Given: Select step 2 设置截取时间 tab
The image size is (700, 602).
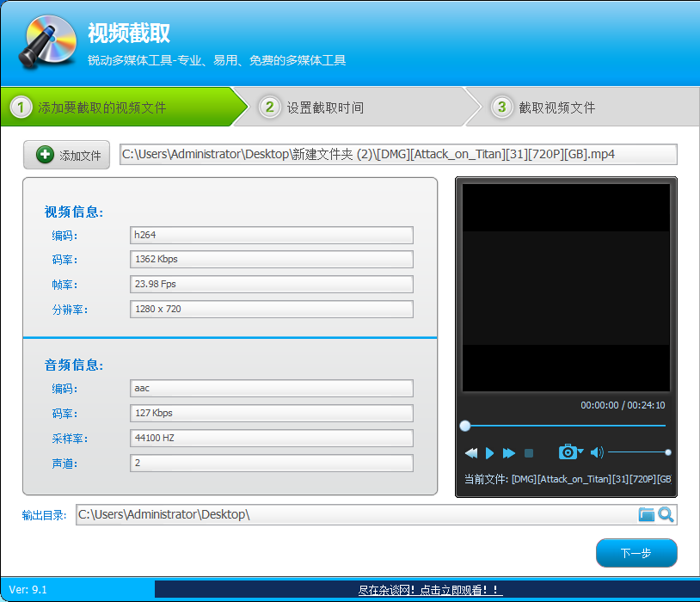Looking at the screenshot, I should [x=357, y=107].
